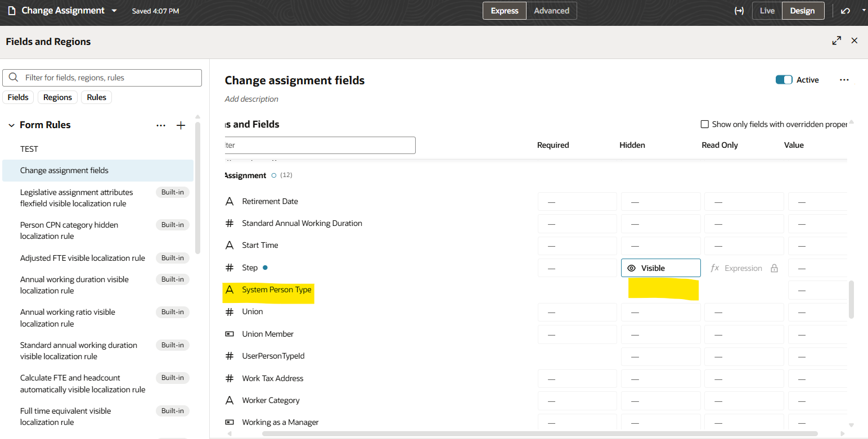Switch to Live view
The width and height of the screenshot is (868, 439).
pos(767,11)
